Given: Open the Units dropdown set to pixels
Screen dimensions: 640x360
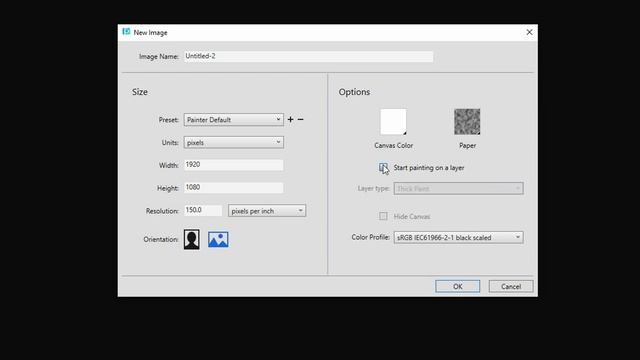Looking at the screenshot, I should 233,142.
